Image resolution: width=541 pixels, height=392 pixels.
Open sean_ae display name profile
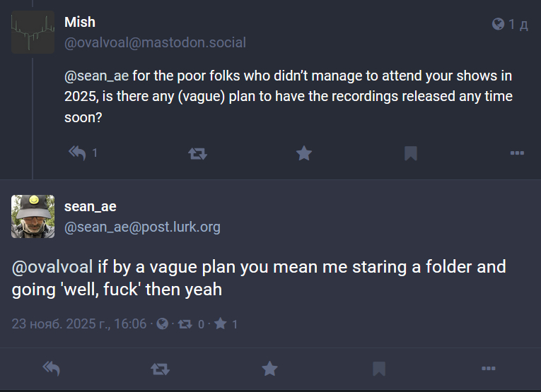[x=90, y=206]
